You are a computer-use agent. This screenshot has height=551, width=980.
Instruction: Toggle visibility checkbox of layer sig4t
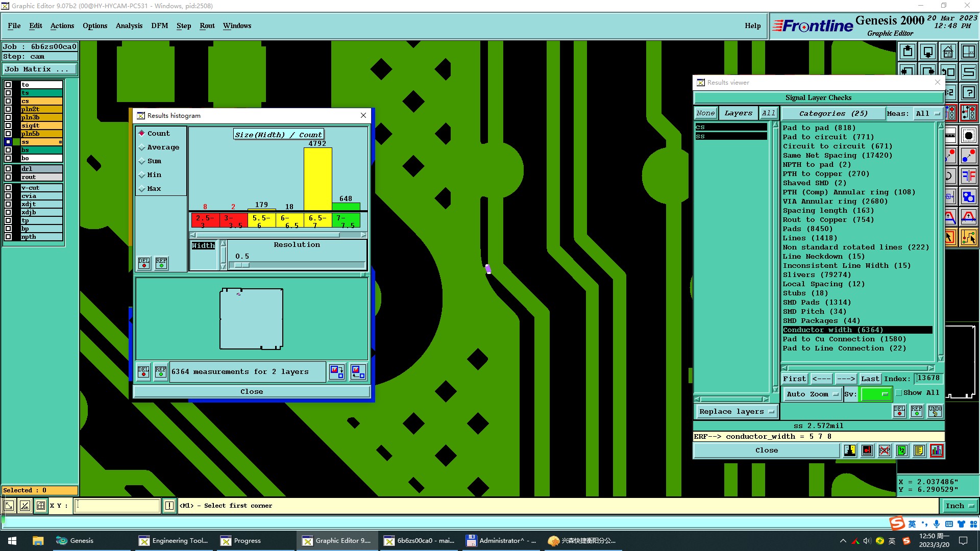pyautogui.click(x=8, y=126)
